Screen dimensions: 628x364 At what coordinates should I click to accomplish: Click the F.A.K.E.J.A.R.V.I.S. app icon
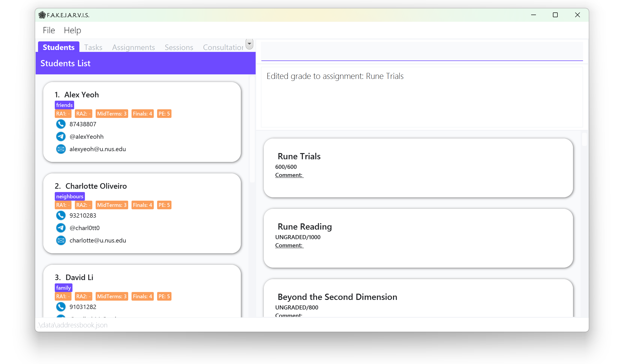tap(42, 15)
